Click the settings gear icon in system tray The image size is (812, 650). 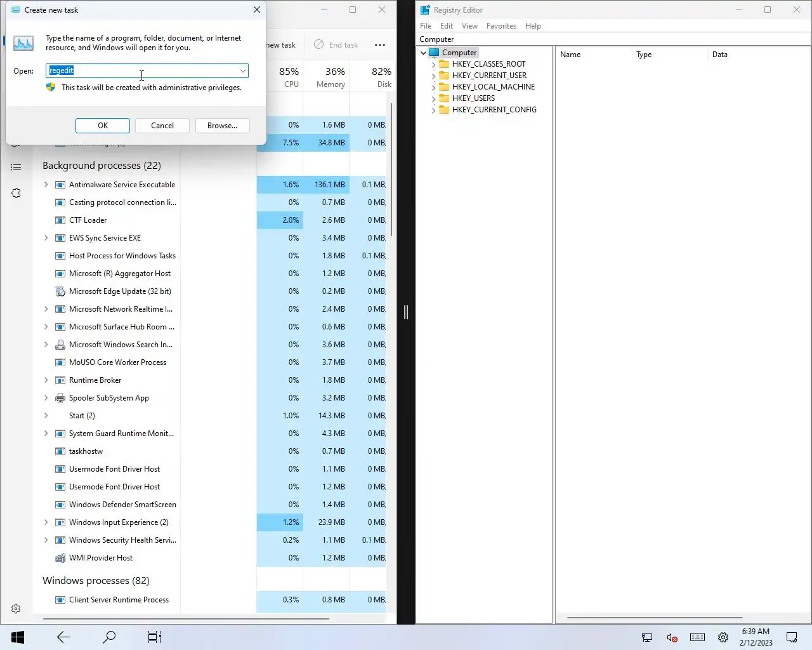coord(723,637)
